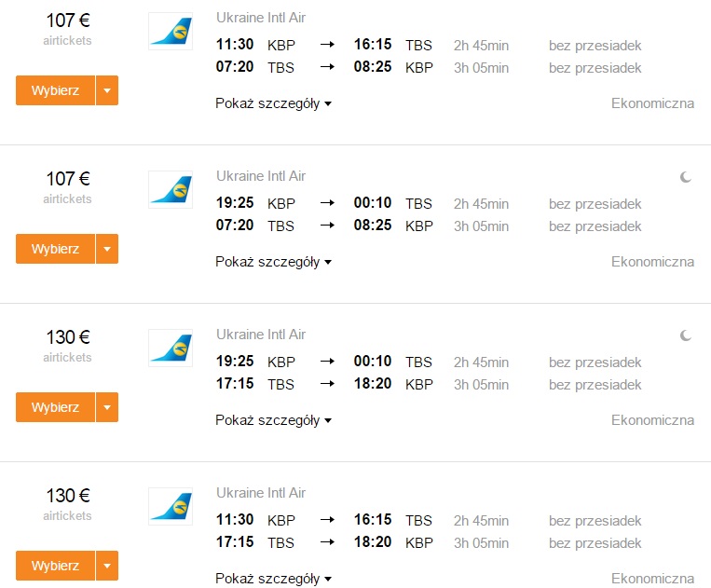Select the 130 € 19:25 flight with Wybierz
The height and width of the screenshot is (588, 711).
[55, 407]
